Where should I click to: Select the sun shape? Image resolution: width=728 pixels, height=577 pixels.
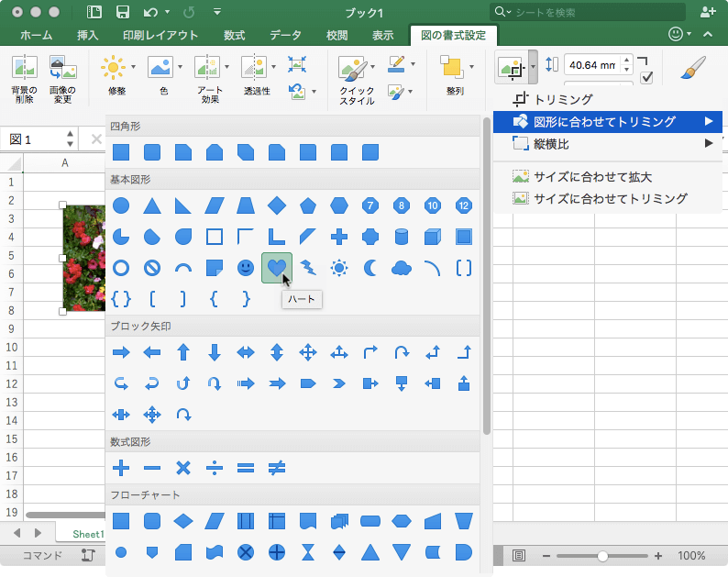pyautogui.click(x=339, y=268)
